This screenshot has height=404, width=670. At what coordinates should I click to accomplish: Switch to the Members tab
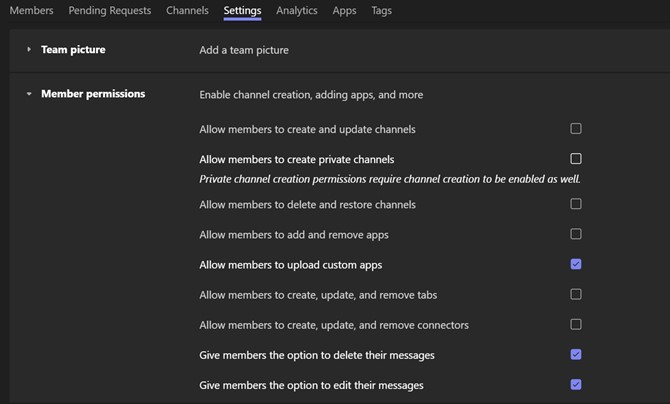pos(31,10)
